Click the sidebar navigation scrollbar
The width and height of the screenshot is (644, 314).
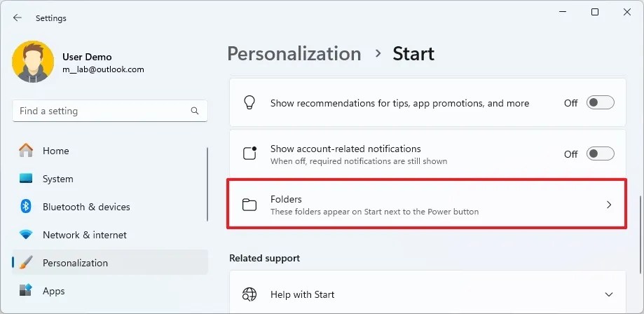click(207, 184)
